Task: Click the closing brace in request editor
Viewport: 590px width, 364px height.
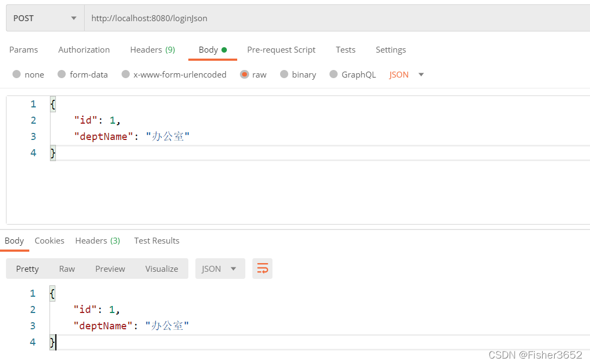Action: click(53, 152)
